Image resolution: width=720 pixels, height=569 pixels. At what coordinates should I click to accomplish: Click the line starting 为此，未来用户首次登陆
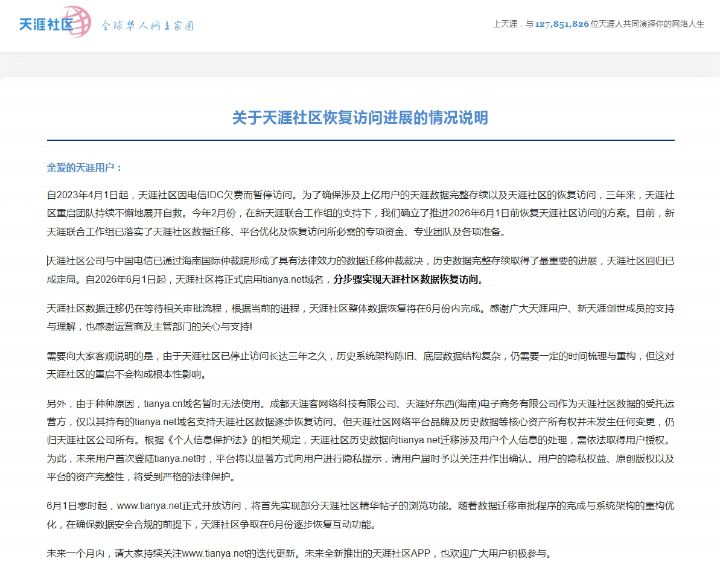(360, 458)
